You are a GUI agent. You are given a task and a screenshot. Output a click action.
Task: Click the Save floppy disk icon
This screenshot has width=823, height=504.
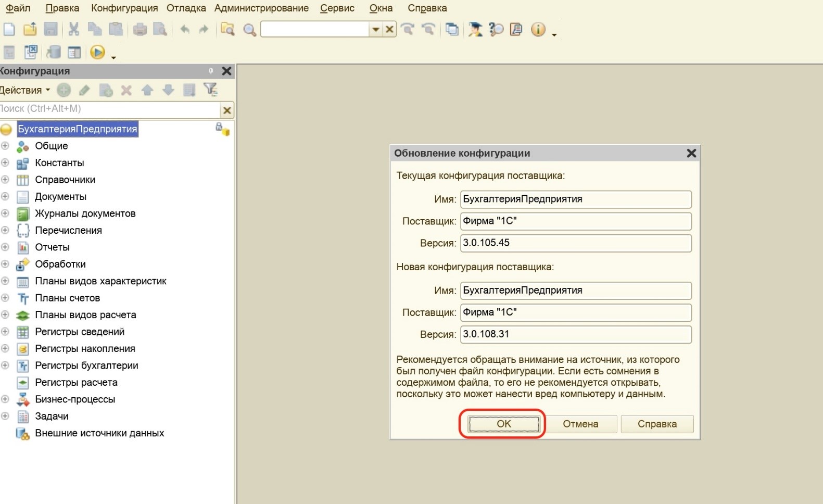[50, 29]
